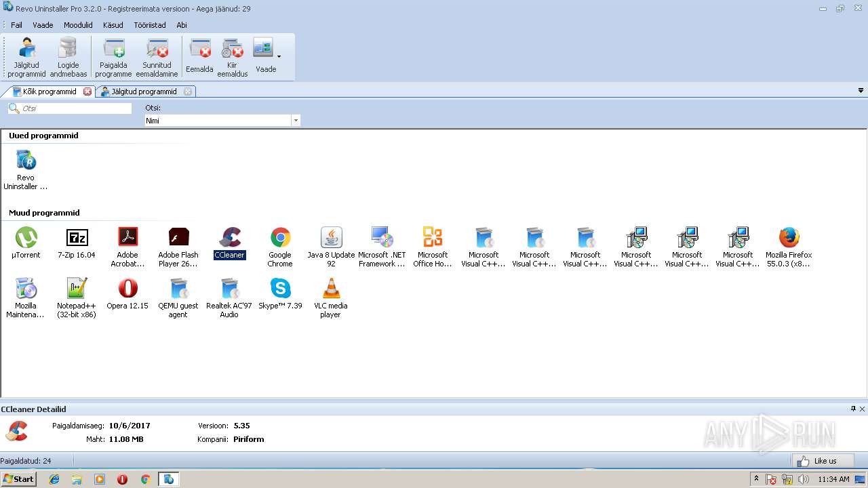Open the tab list dropdown arrow
This screenshot has width=868, height=488.
click(x=861, y=91)
